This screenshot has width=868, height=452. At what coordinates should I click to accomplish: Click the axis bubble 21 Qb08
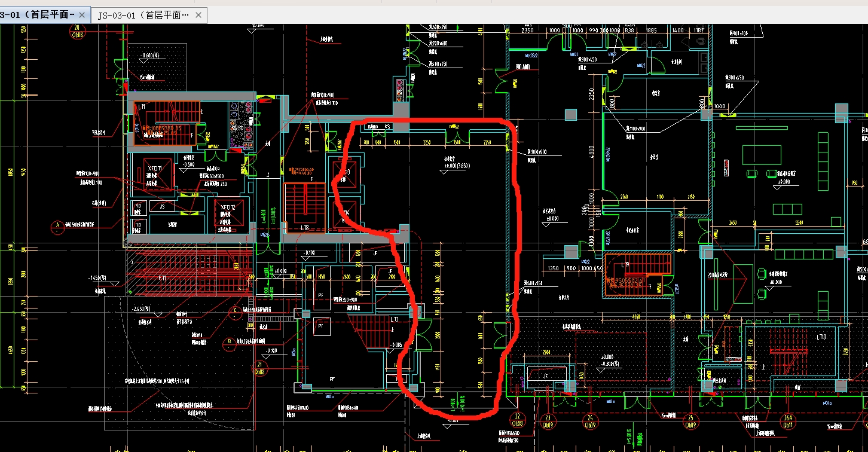(x=259, y=367)
